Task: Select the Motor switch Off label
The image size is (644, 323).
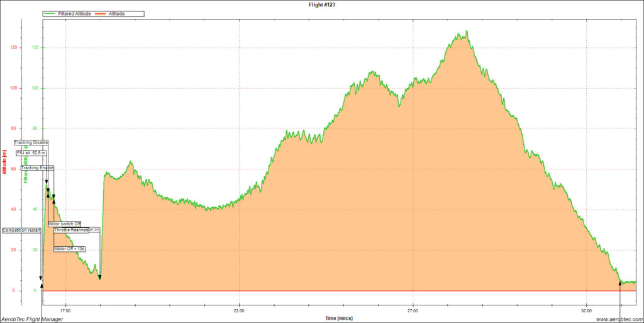Action: coord(64,224)
